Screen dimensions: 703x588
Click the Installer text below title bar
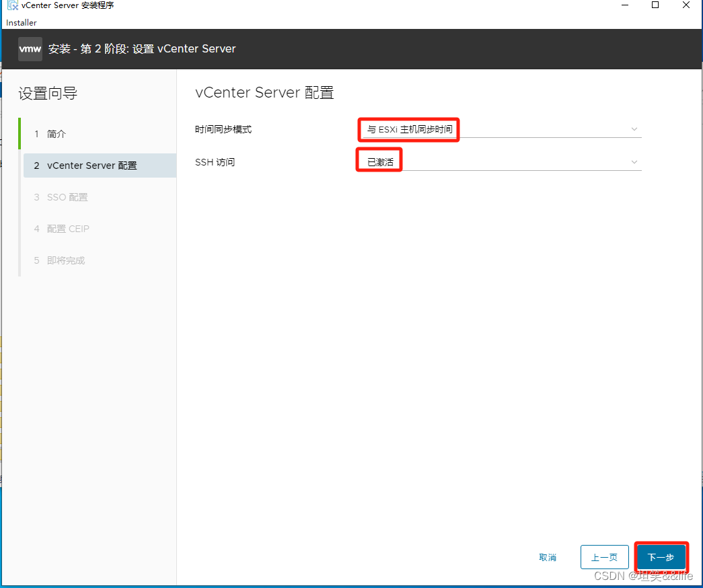[x=21, y=22]
